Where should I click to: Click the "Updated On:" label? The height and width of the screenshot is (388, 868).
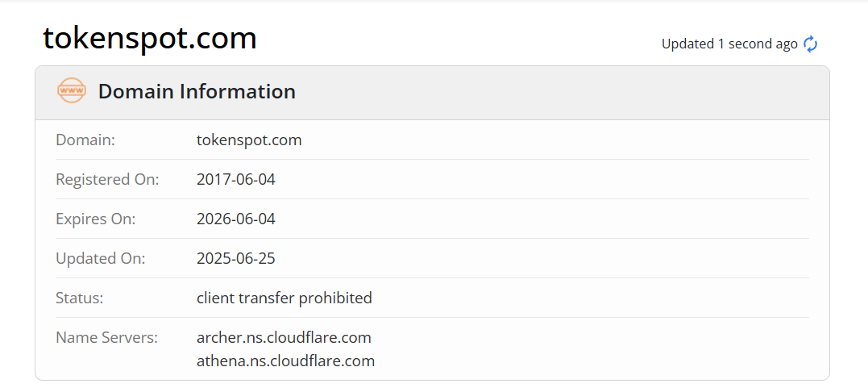click(x=100, y=259)
